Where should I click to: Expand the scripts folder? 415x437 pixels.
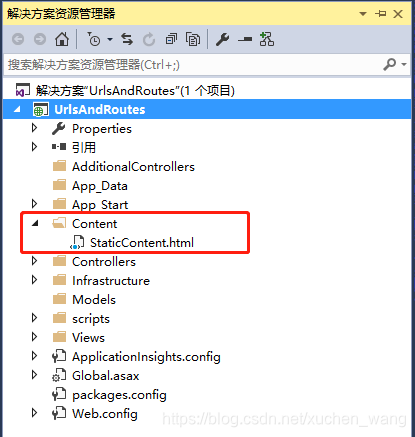tap(34, 318)
